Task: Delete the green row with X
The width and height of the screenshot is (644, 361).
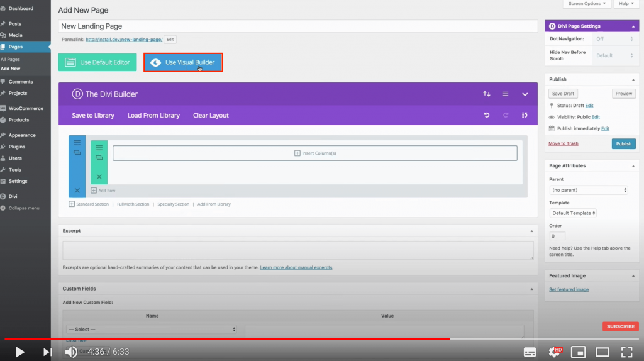Action: point(99,177)
